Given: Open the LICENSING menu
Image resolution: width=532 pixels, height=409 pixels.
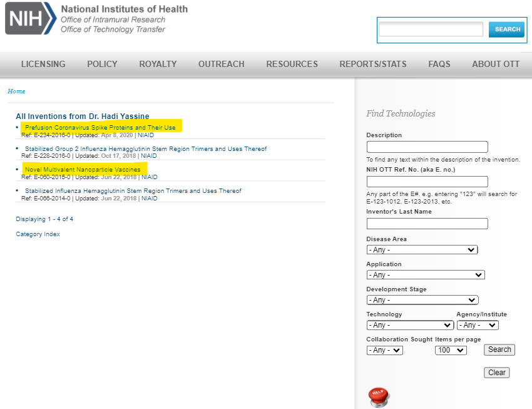Looking at the screenshot, I should (43, 64).
